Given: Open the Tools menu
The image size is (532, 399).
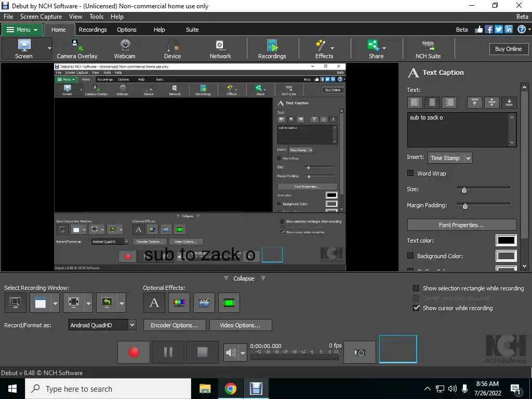Looking at the screenshot, I should [96, 16].
